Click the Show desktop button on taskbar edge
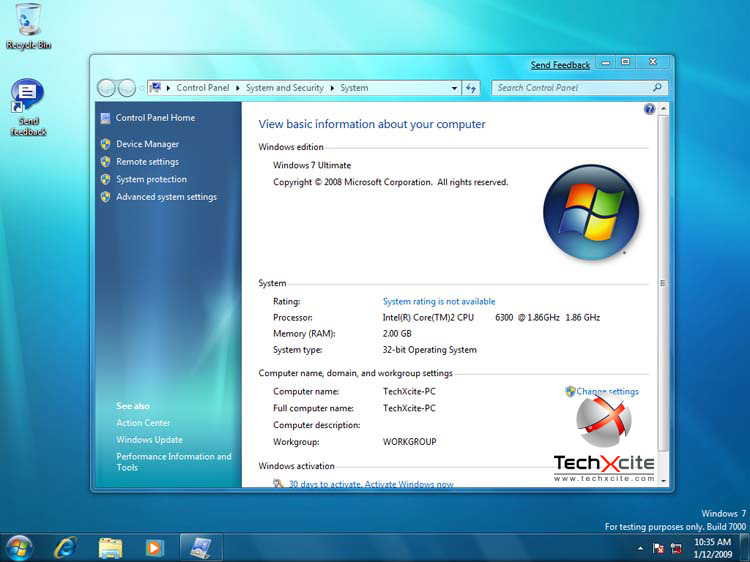This screenshot has width=750, height=562. point(745,548)
